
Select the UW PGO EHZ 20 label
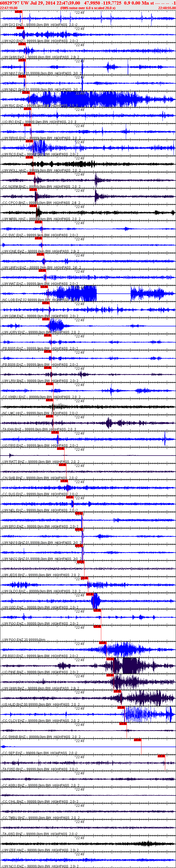point(24,640)
